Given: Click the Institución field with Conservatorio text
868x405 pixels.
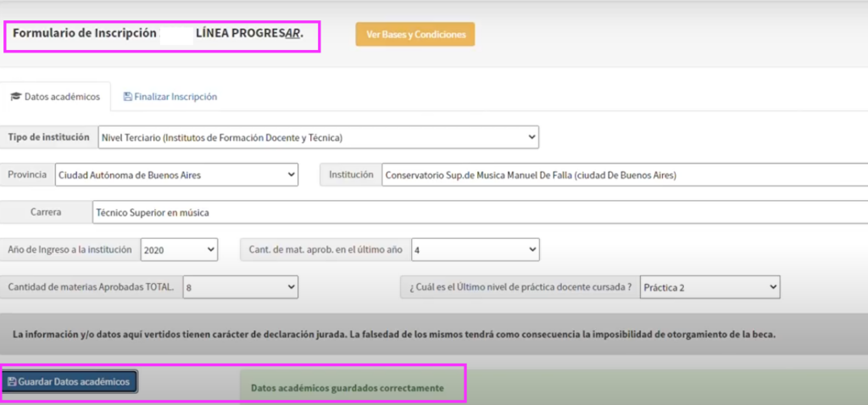Looking at the screenshot, I should (625, 175).
